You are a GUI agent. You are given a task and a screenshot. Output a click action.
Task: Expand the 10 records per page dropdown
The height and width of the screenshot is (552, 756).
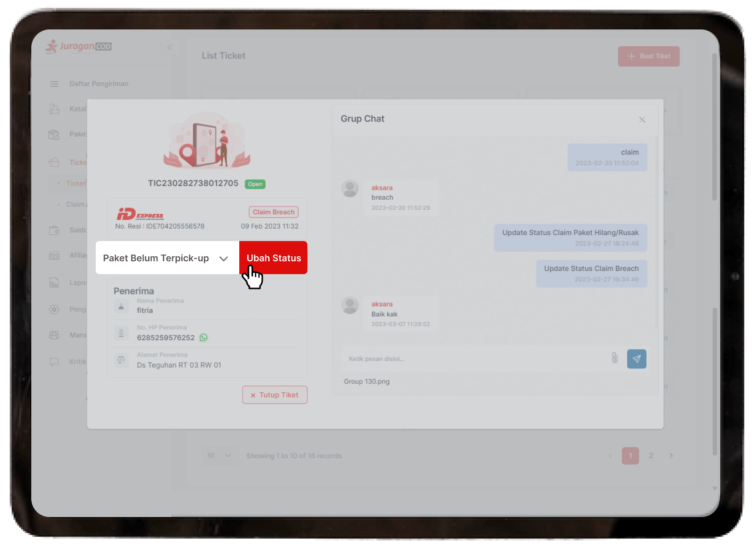point(219,456)
